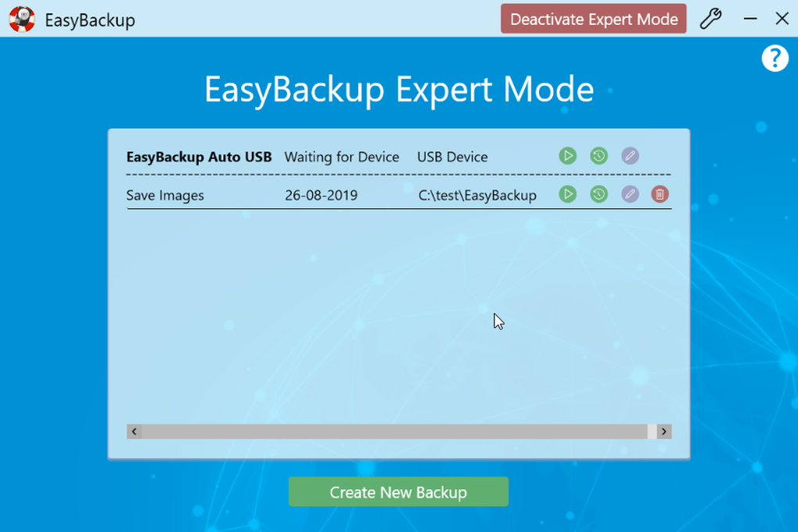Screen dimensions: 798x532
Task: Click the scrollbar left arrow
Action: point(134,432)
